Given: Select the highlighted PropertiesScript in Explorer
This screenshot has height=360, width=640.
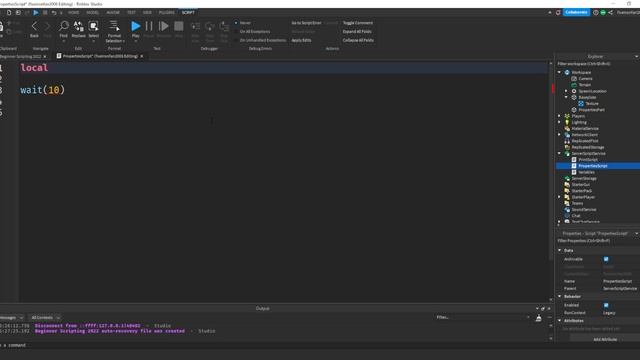Looking at the screenshot, I should point(593,166).
